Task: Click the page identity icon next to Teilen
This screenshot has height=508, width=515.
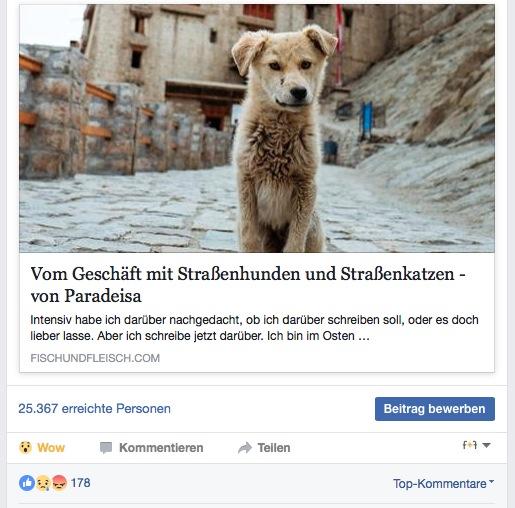Action: (470, 445)
